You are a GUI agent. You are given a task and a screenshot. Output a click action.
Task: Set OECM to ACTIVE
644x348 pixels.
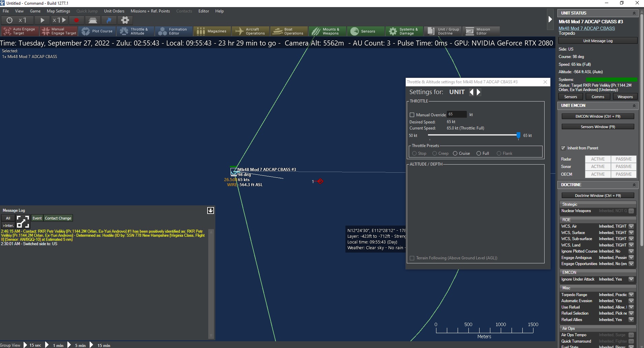[598, 174]
